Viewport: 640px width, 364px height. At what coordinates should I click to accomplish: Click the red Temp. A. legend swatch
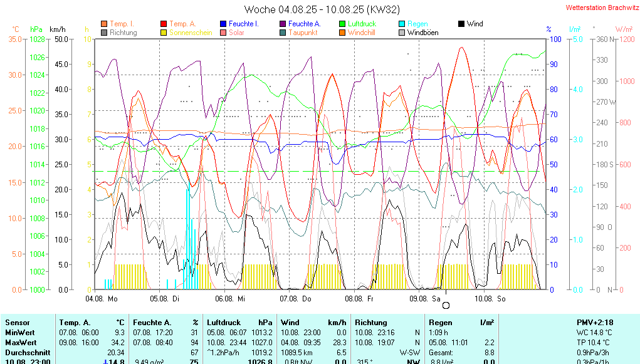164,24
